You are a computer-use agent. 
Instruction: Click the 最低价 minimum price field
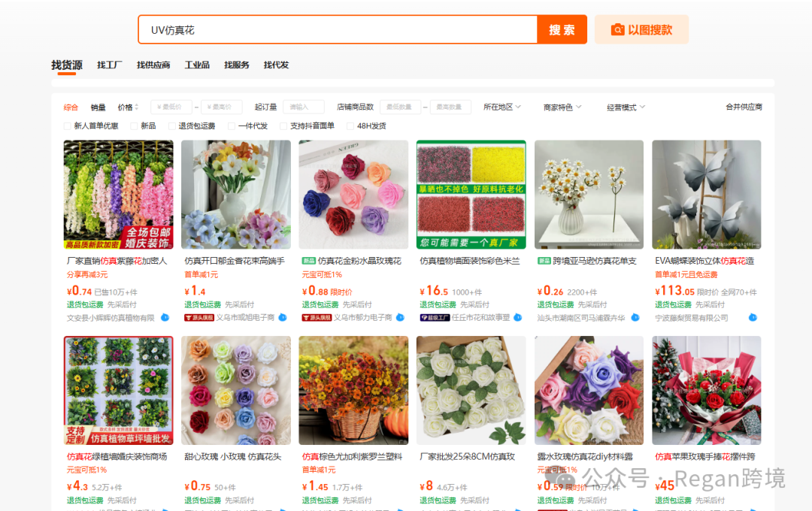click(171, 107)
